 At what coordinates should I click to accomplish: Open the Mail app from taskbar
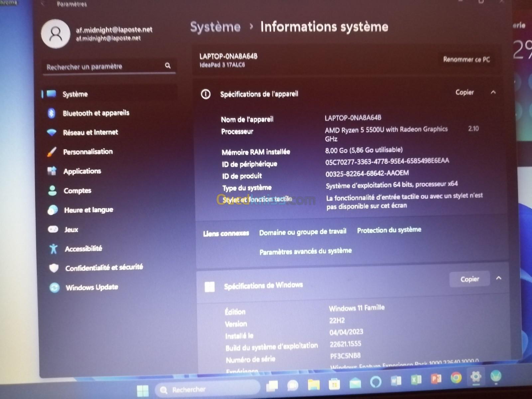tap(355, 383)
